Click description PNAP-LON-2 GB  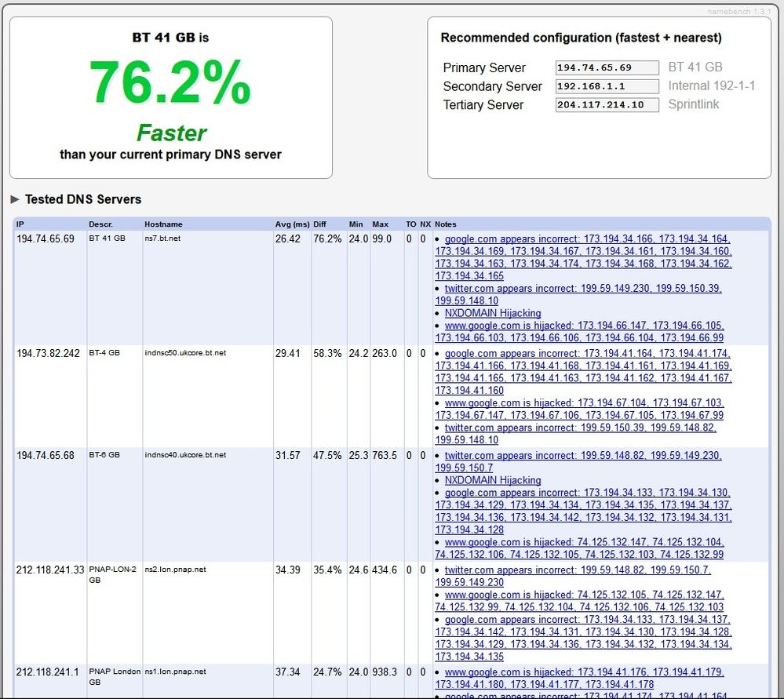[x=112, y=574]
